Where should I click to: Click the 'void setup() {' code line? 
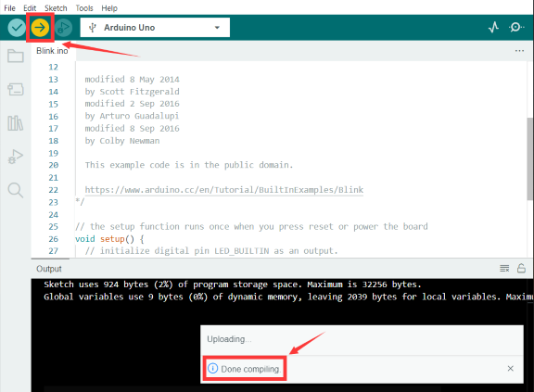point(109,239)
